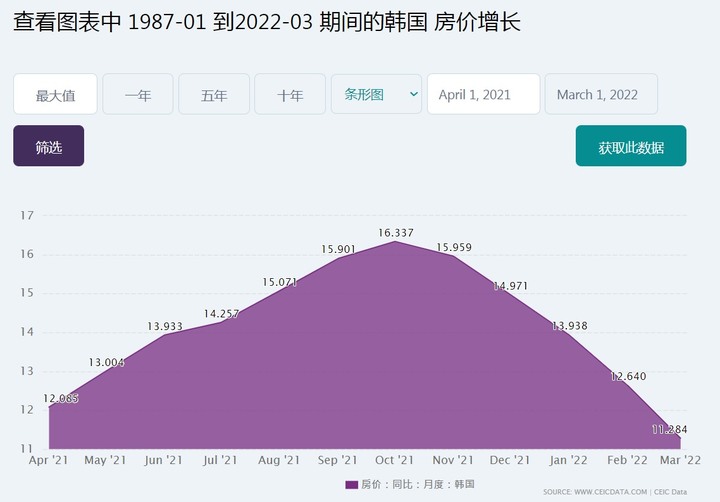Click the March 1, 2022 end date field
This screenshot has height=502, width=720.
(601, 94)
